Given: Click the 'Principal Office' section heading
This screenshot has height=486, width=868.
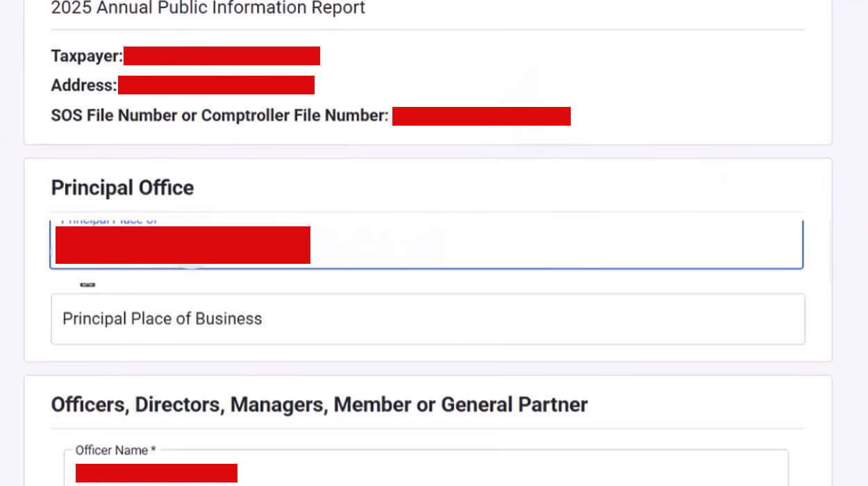Looking at the screenshot, I should [122, 187].
